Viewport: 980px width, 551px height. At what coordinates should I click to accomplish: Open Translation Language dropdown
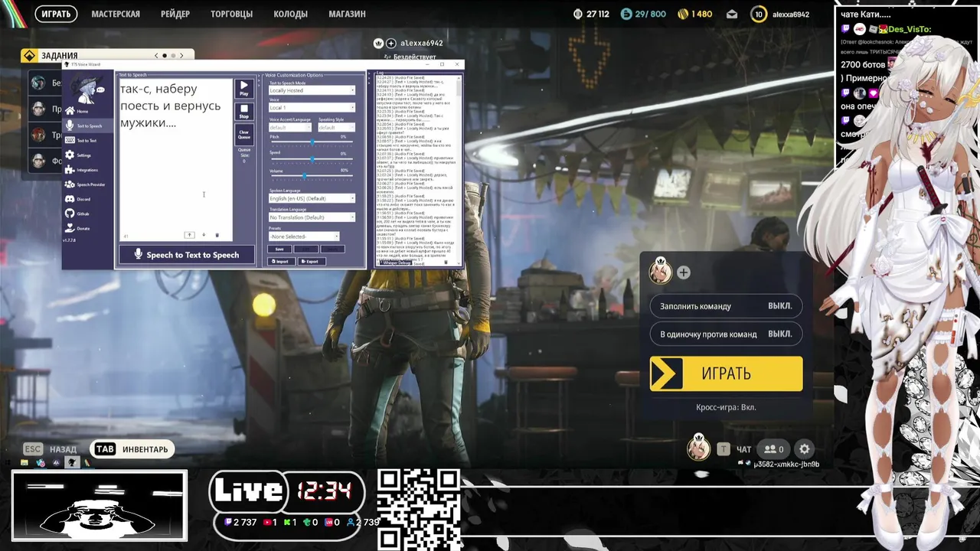312,217
